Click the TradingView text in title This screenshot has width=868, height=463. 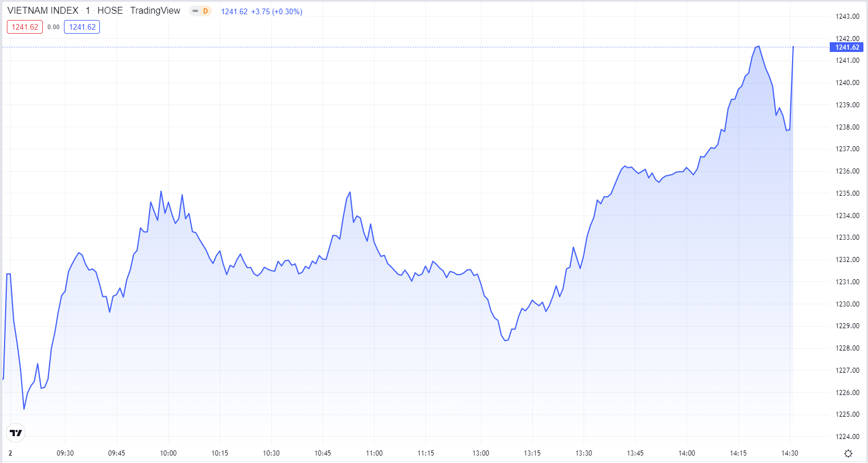point(155,11)
